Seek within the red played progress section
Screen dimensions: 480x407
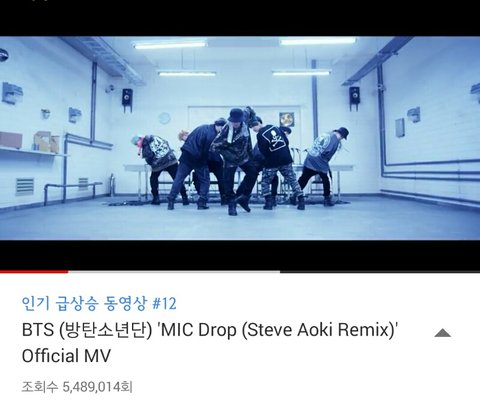34,272
